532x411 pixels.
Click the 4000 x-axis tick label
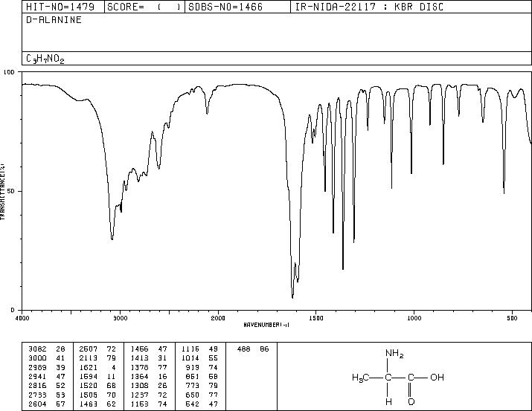[22, 318]
